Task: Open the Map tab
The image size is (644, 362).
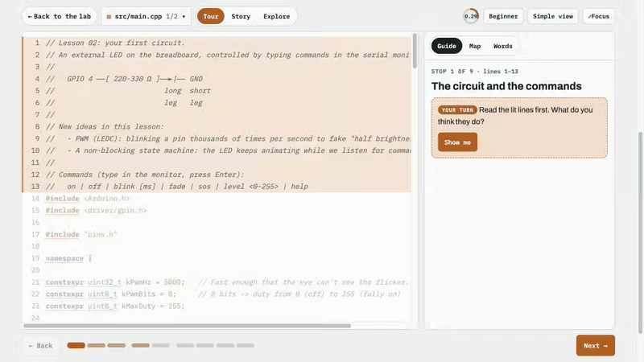Action: [475, 46]
